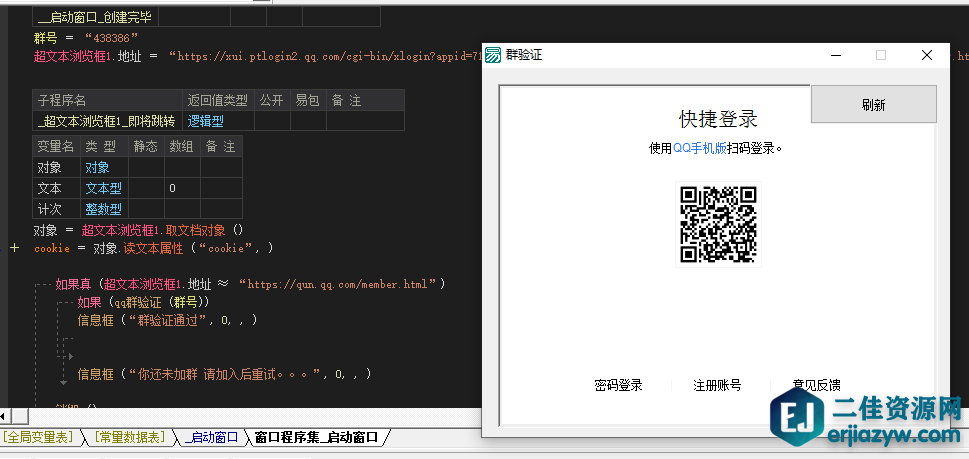Close the 群验证 window
This screenshot has height=459, width=969.
pyautogui.click(x=926, y=55)
